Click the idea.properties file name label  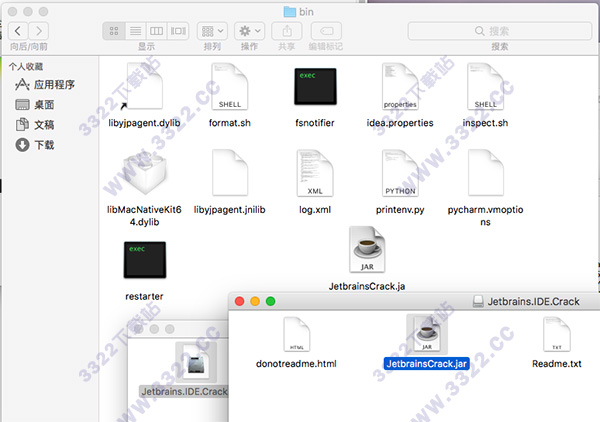(x=400, y=123)
